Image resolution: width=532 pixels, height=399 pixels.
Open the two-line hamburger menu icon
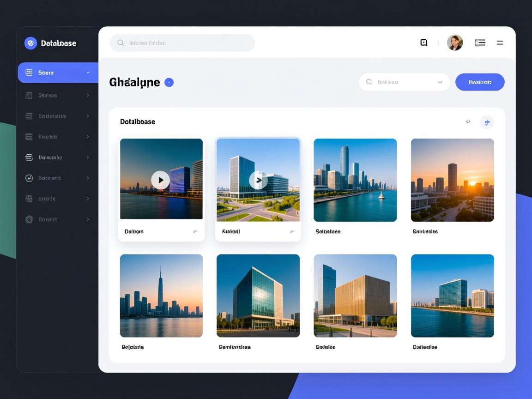[x=500, y=42]
